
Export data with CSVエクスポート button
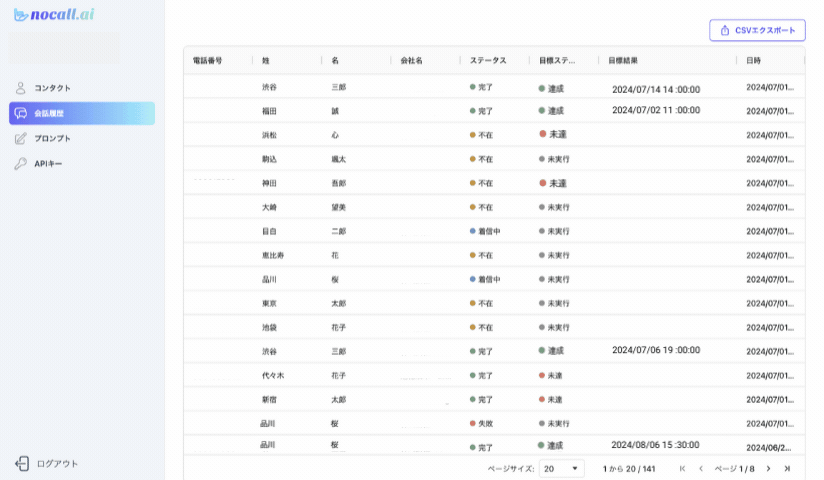point(757,31)
